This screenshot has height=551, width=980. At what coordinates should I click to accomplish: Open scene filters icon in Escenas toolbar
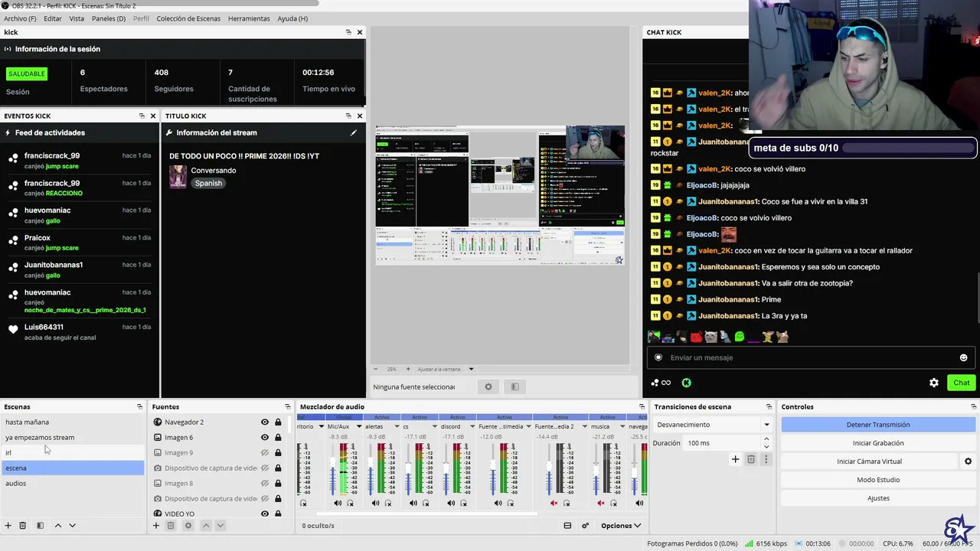40,526
